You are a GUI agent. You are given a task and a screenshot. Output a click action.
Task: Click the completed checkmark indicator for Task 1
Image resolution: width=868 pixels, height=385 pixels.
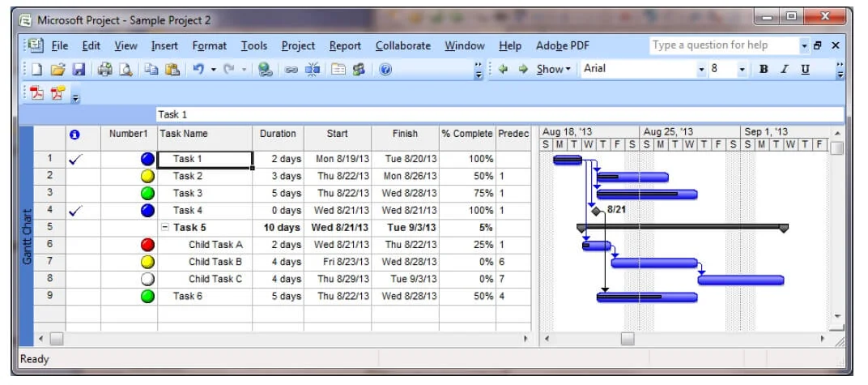(x=76, y=160)
